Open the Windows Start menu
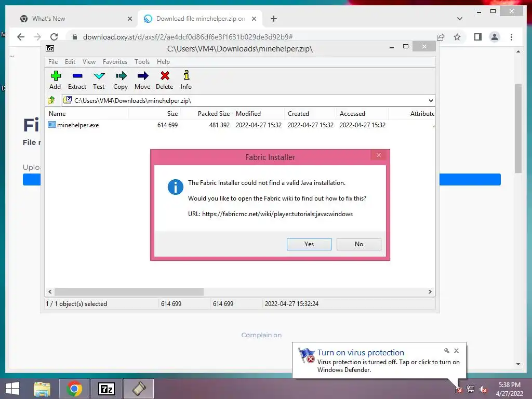The width and height of the screenshot is (532, 399). click(12, 389)
